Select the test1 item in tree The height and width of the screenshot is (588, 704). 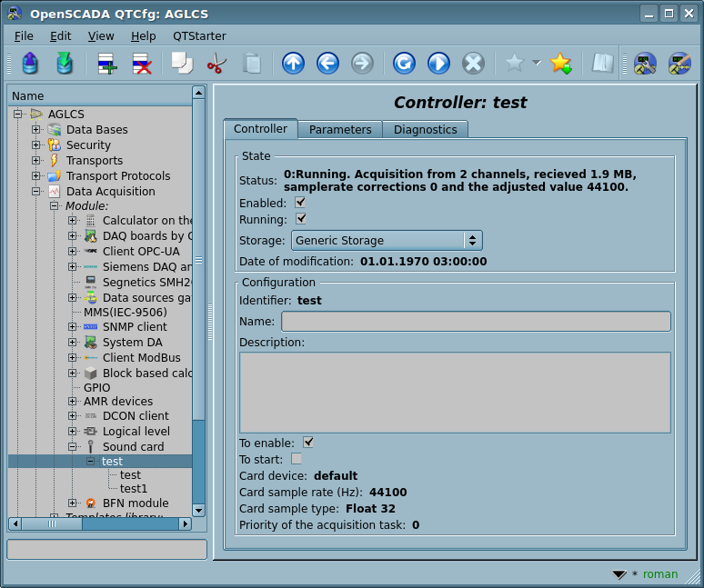point(133,489)
